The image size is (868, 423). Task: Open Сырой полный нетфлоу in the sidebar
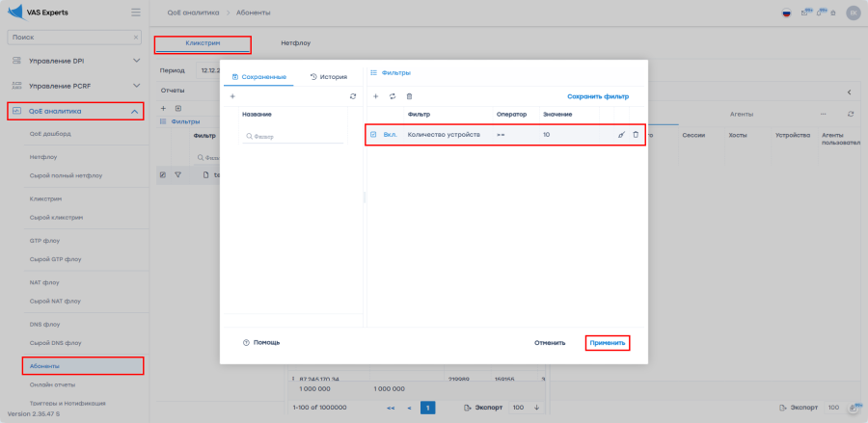click(66, 175)
